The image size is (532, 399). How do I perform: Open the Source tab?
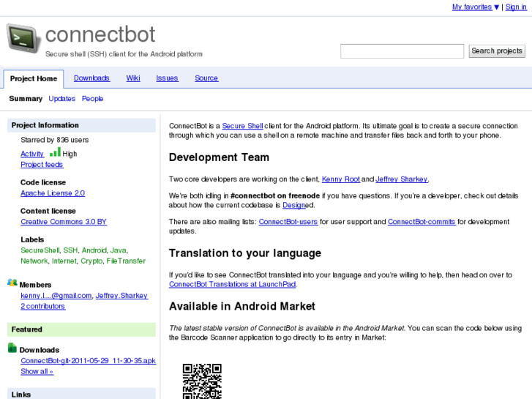point(206,78)
